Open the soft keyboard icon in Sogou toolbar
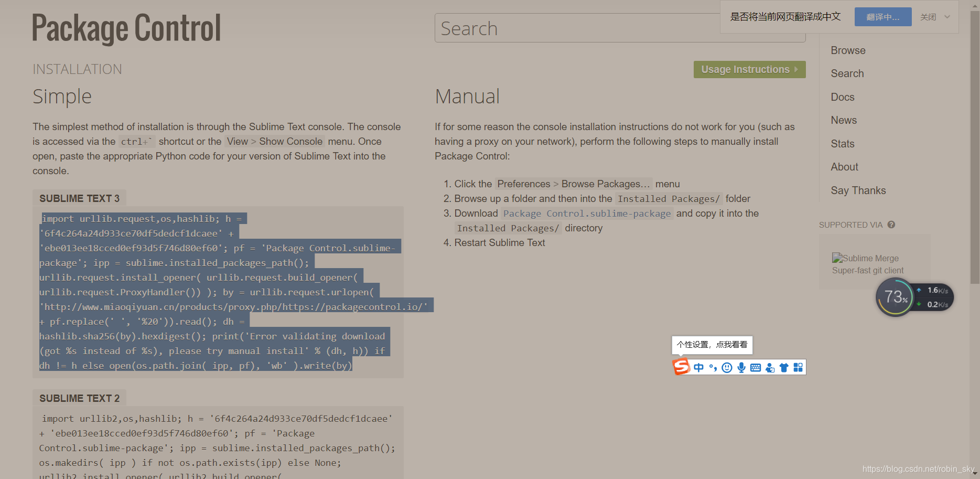This screenshot has height=479, width=980. tap(755, 367)
